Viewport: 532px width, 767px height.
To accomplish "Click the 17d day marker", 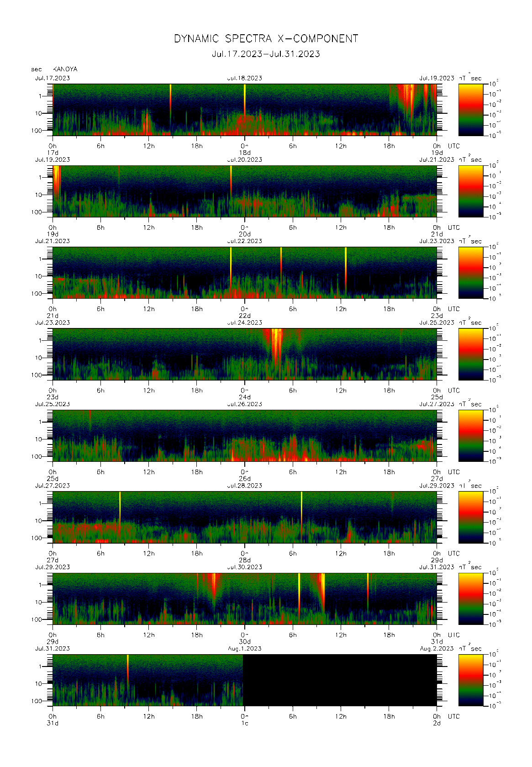I will pyautogui.click(x=53, y=153).
